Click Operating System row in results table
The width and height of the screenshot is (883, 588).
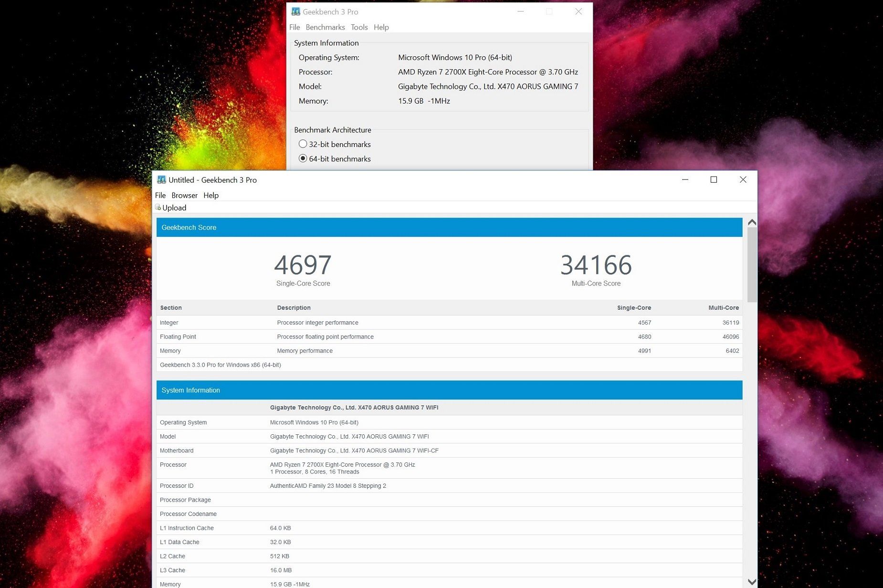[x=449, y=422]
